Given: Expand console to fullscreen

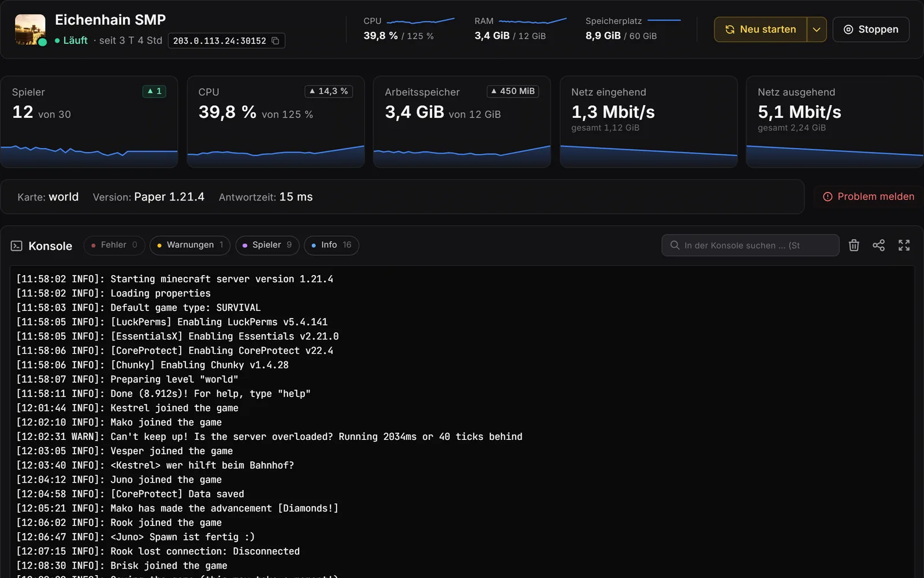Looking at the screenshot, I should (x=904, y=245).
